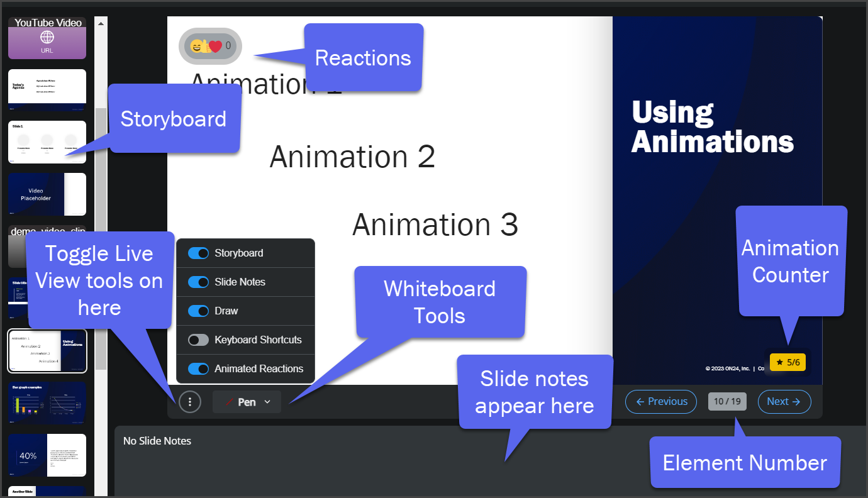The height and width of the screenshot is (498, 868).
Task: Select the Another Slide thumbnail
Action: (47, 492)
